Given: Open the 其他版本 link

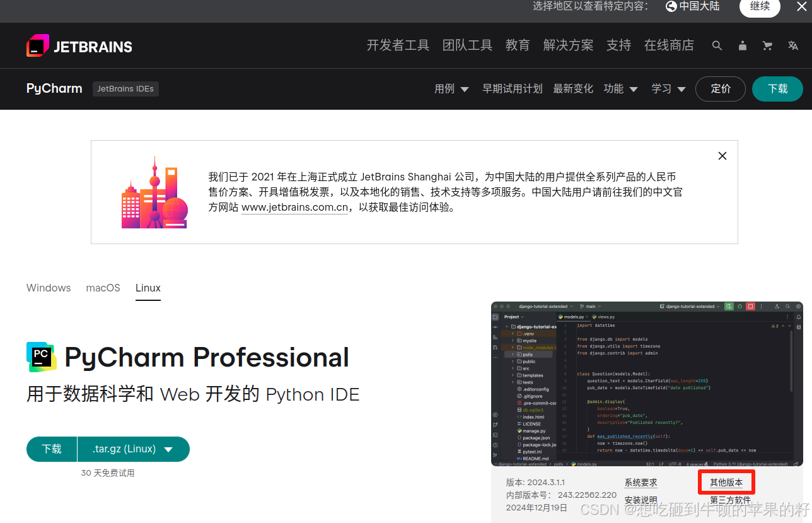Looking at the screenshot, I should coord(726,483).
